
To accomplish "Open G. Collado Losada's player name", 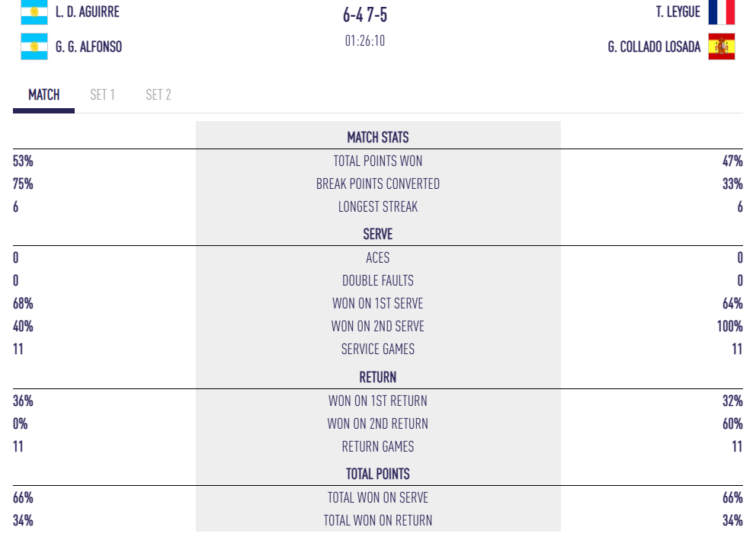I will 654,47.
